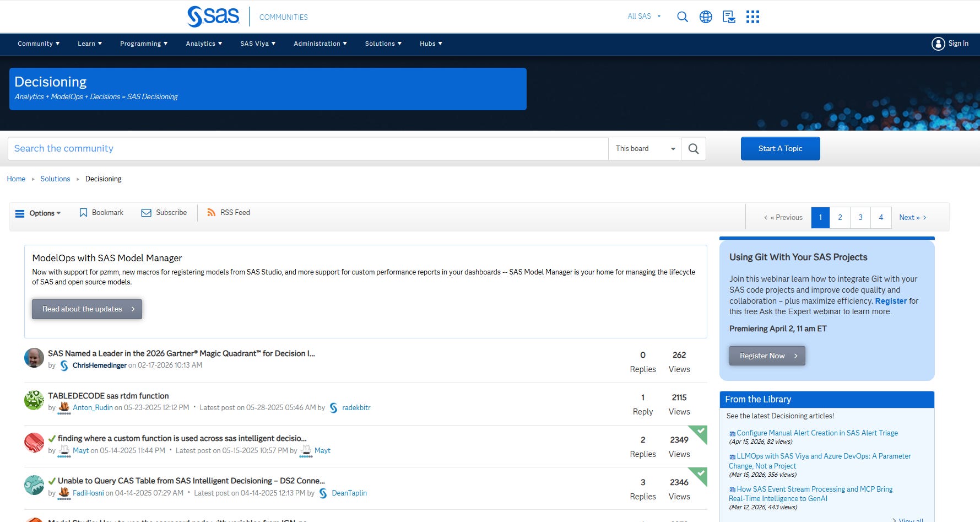The width and height of the screenshot is (980, 522).
Task: Open DeanTaplin's profile link
Action: pos(349,493)
